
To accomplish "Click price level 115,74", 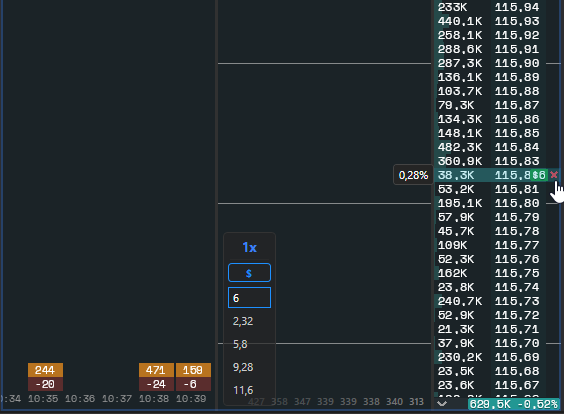I will tap(517, 287).
